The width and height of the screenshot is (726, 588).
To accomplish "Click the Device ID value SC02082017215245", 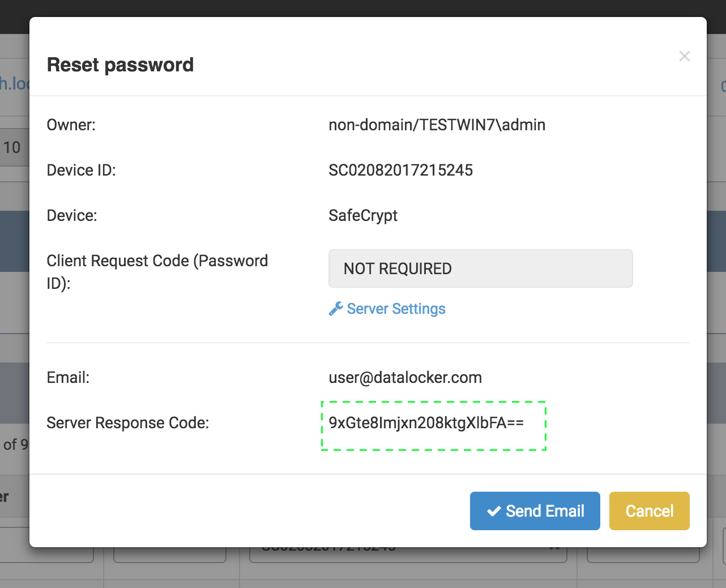I will coord(400,171).
